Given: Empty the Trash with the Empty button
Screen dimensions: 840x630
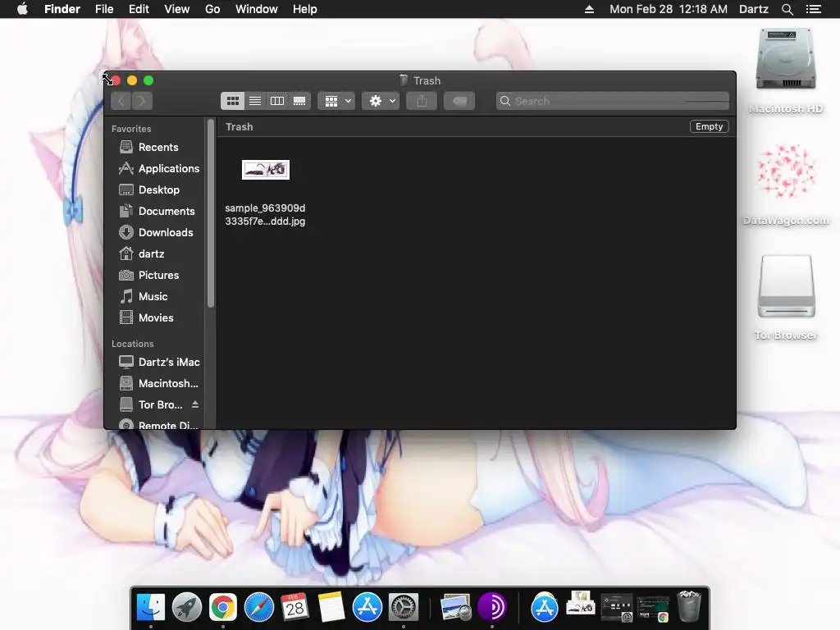Looking at the screenshot, I should [710, 126].
